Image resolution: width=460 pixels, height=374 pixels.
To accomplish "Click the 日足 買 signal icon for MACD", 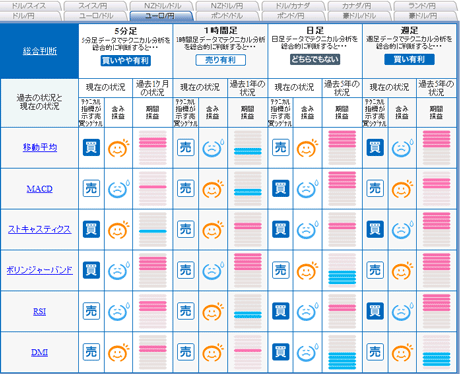I will pyautogui.click(x=281, y=188).
